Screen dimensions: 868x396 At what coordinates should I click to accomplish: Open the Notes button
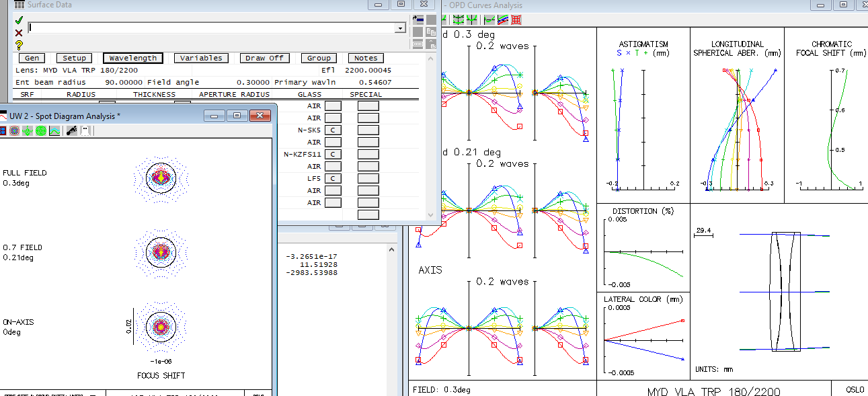coord(366,58)
